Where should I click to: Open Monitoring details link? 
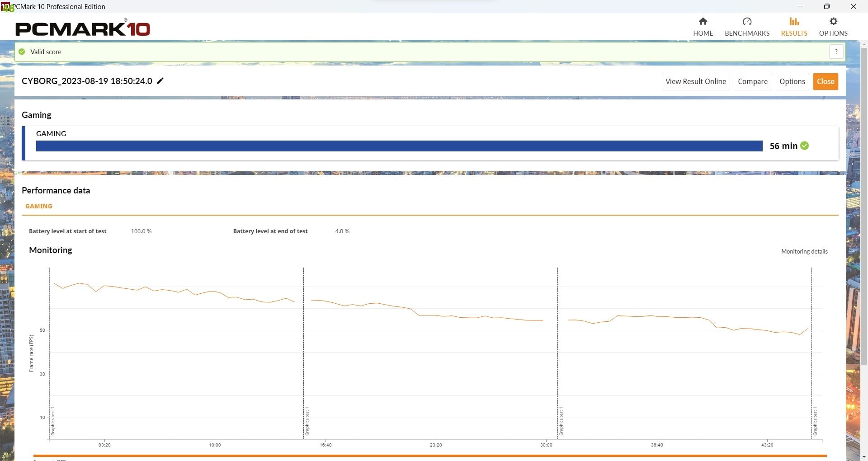pyautogui.click(x=804, y=251)
